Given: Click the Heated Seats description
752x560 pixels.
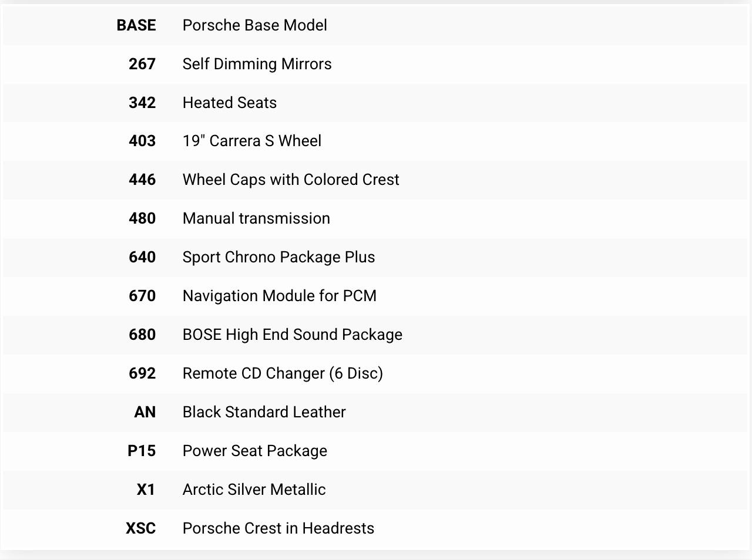Looking at the screenshot, I should tap(229, 103).
